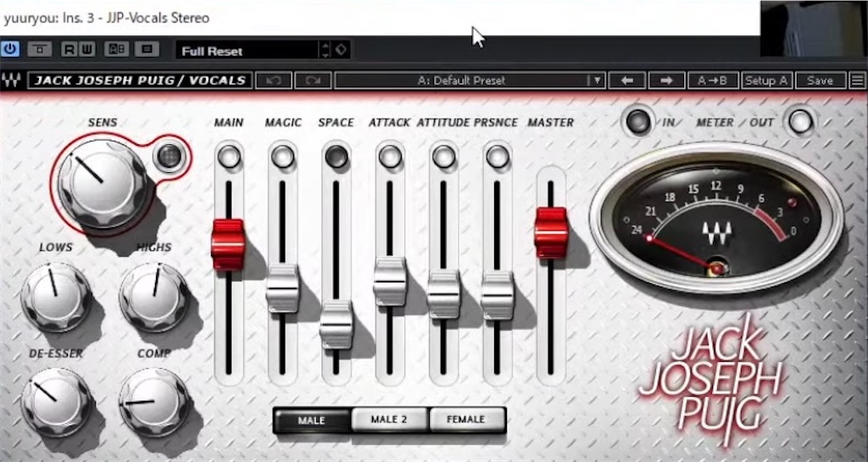Click the LOWS knob

tap(55, 297)
